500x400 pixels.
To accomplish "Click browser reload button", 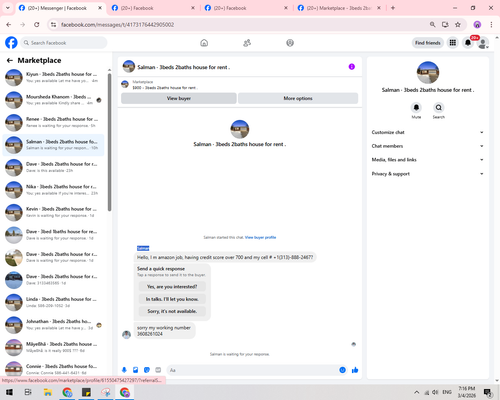I will 37,24.
